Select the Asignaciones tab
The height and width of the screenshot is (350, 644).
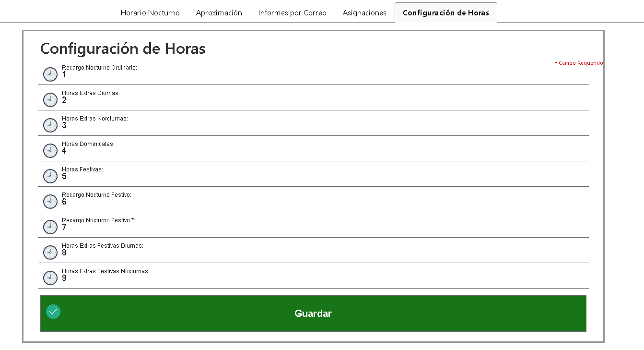point(364,13)
